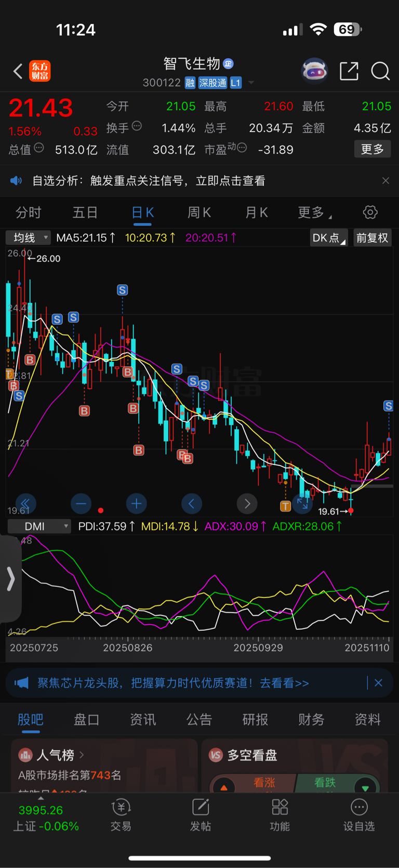
Task: Tap the 总值 info circle icon
Action: coord(39,148)
